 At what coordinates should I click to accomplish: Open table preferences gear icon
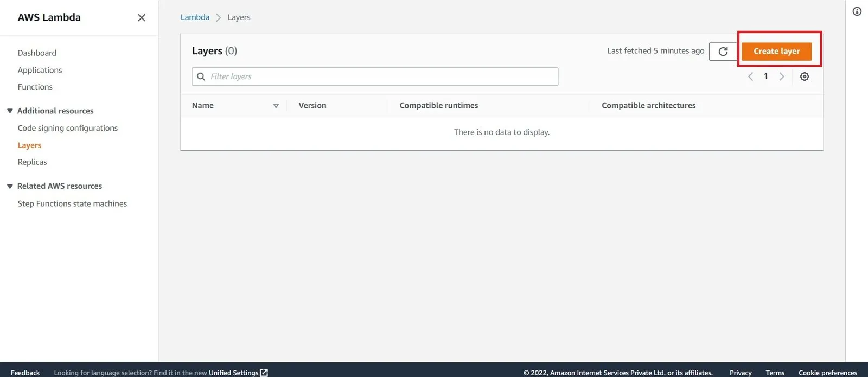[x=805, y=76]
